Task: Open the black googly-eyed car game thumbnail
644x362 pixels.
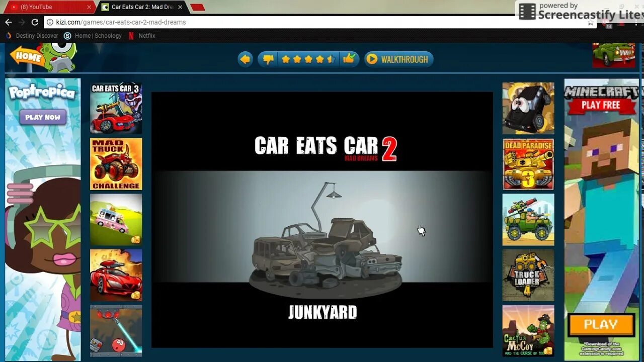Action: pyautogui.click(x=528, y=108)
